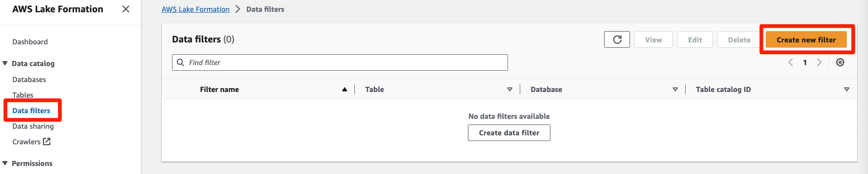868x174 pixels.
Task: Sort by Table column arrow
Action: click(x=509, y=89)
